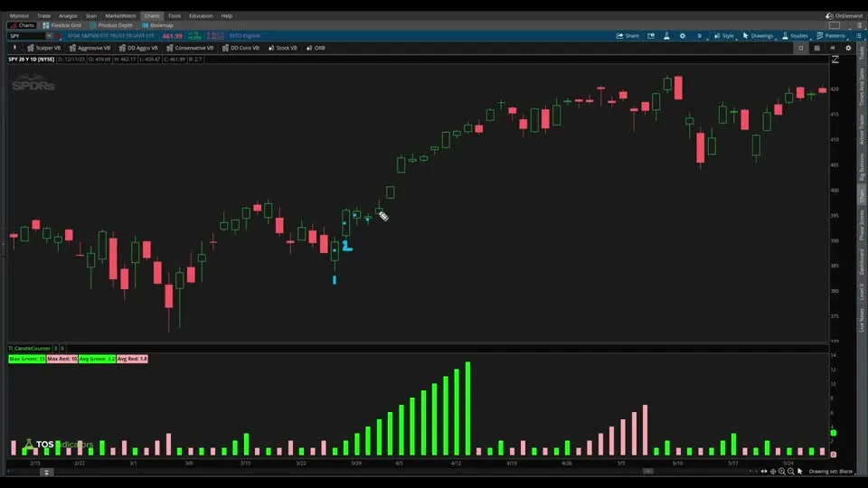The height and width of the screenshot is (488, 868).
Task: Open the Trade tab
Action: pyautogui.click(x=43, y=16)
